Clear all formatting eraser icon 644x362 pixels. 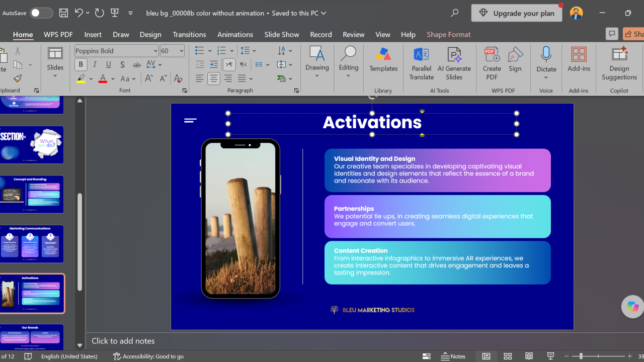coord(178,78)
